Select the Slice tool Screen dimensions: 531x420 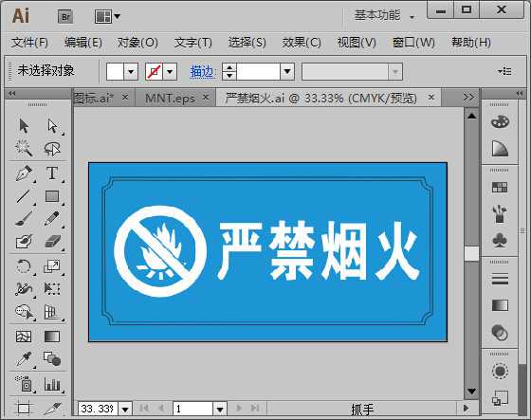[52, 409]
